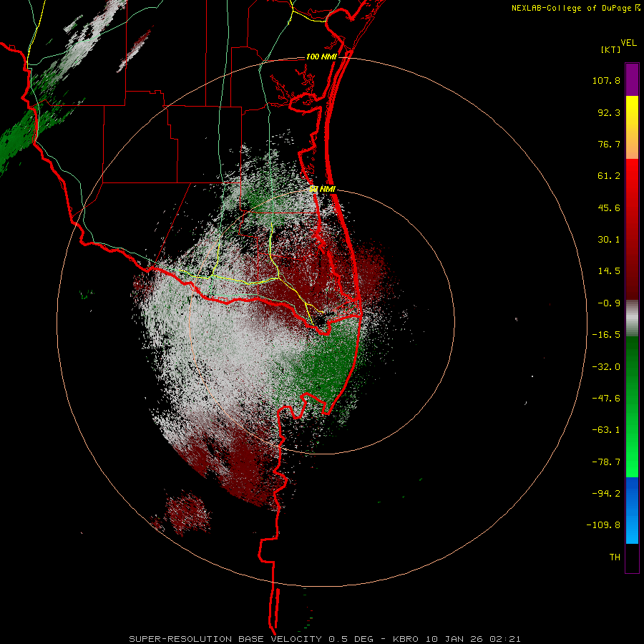This screenshot has height=644, width=644.
Task: Click the Super-Resolution Base Velocity caption
Action: click(325, 639)
